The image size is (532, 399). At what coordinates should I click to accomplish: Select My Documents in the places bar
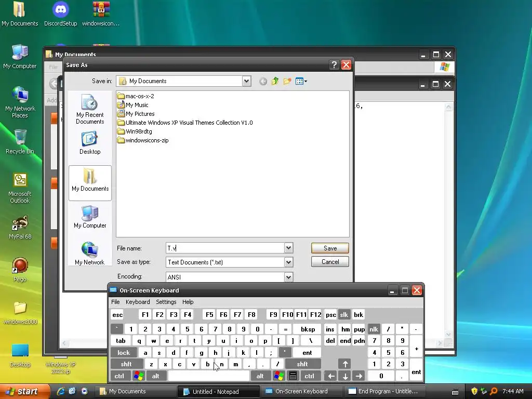90,182
